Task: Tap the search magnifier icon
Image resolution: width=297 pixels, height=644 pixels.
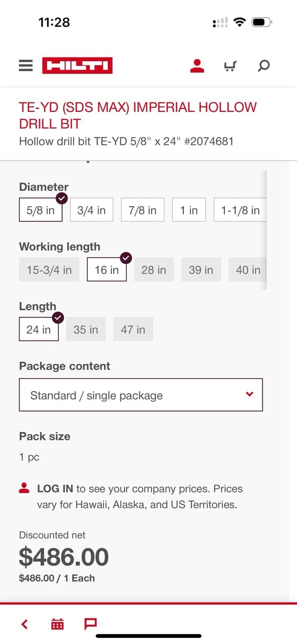Action: click(x=264, y=66)
